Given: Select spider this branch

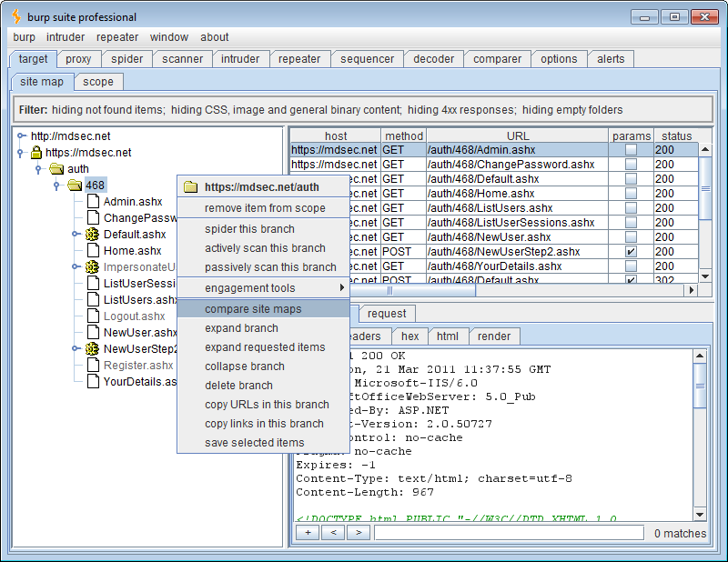Looking at the screenshot, I should click(263, 229).
